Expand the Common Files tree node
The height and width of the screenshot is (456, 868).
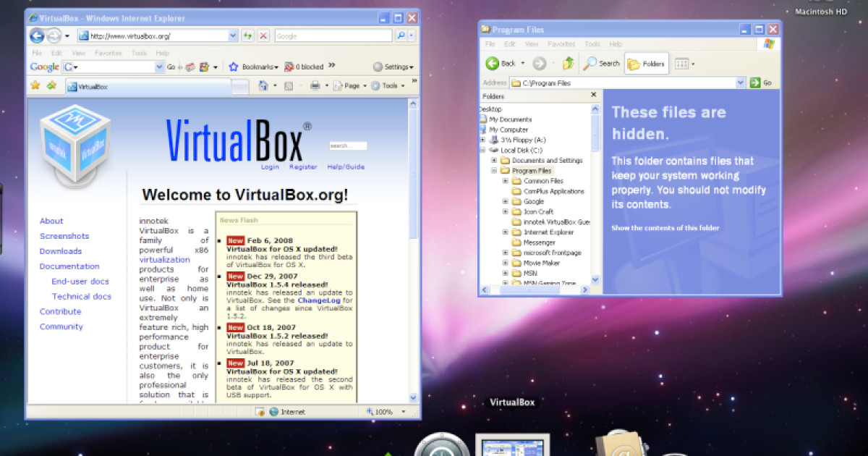pos(504,180)
